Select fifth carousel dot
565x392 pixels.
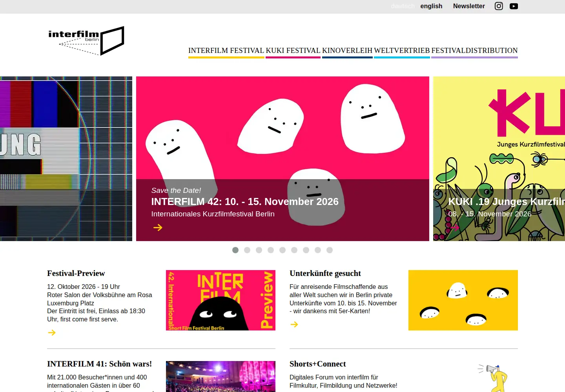pos(282,250)
